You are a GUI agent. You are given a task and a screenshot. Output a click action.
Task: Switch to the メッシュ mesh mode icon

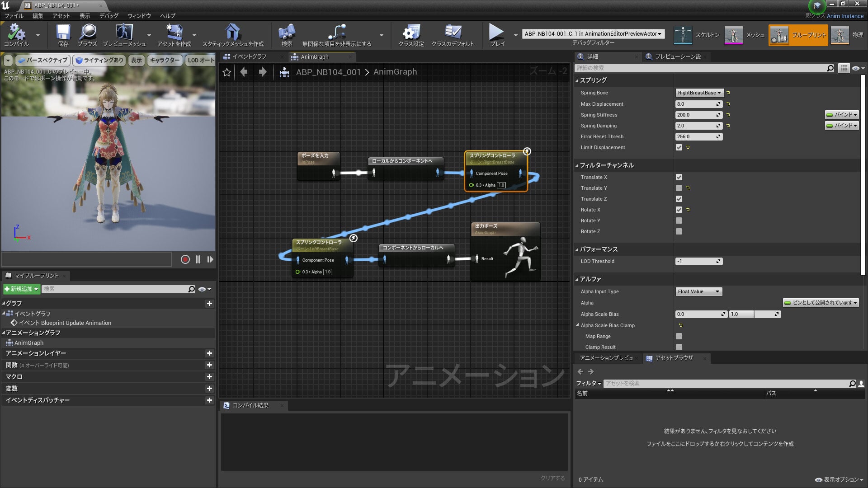click(733, 35)
